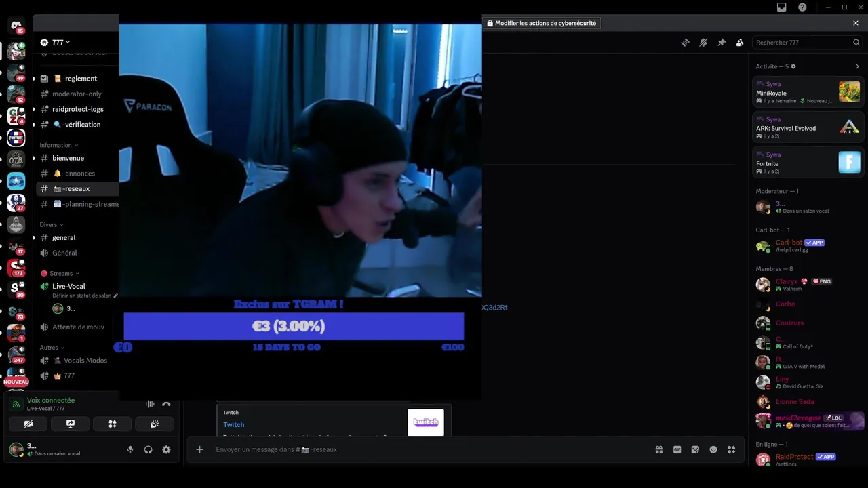Open the Fortnite activity card
Image resolution: width=868 pixels, height=488 pixels.
pyautogui.click(x=808, y=163)
